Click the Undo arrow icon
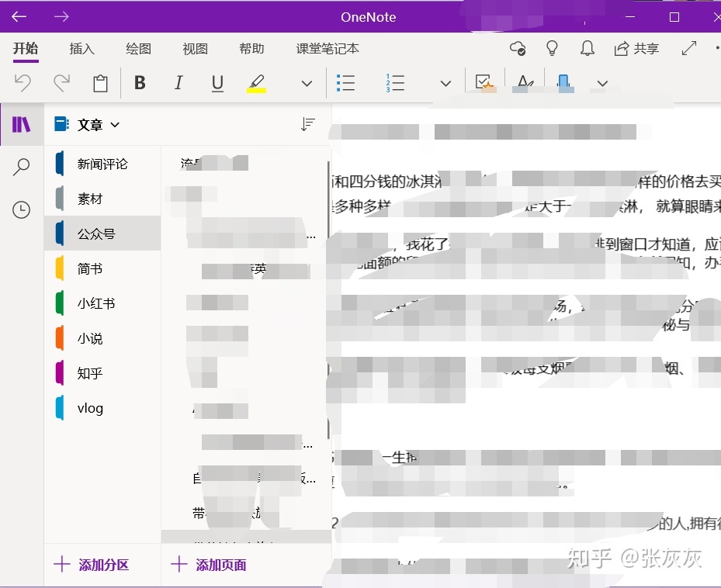 23,83
